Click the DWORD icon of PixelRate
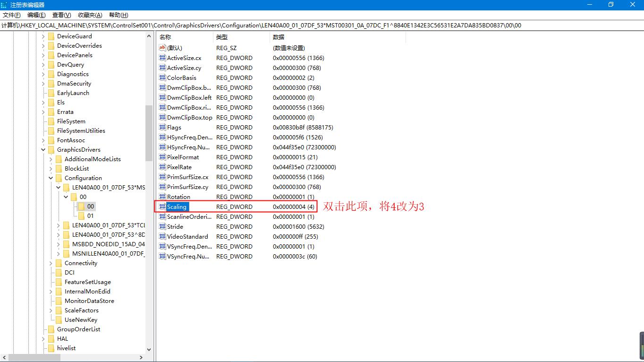This screenshot has height=362, width=644. click(162, 167)
